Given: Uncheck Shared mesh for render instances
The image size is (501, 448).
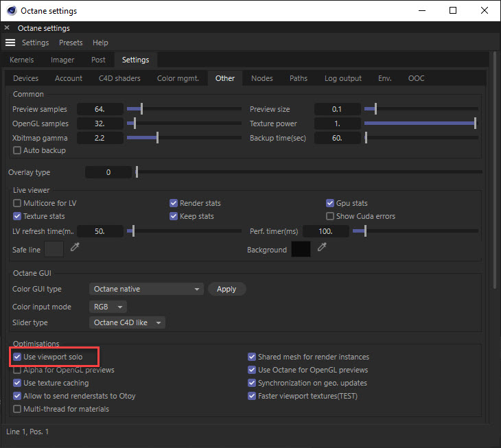Looking at the screenshot, I should [x=252, y=357].
